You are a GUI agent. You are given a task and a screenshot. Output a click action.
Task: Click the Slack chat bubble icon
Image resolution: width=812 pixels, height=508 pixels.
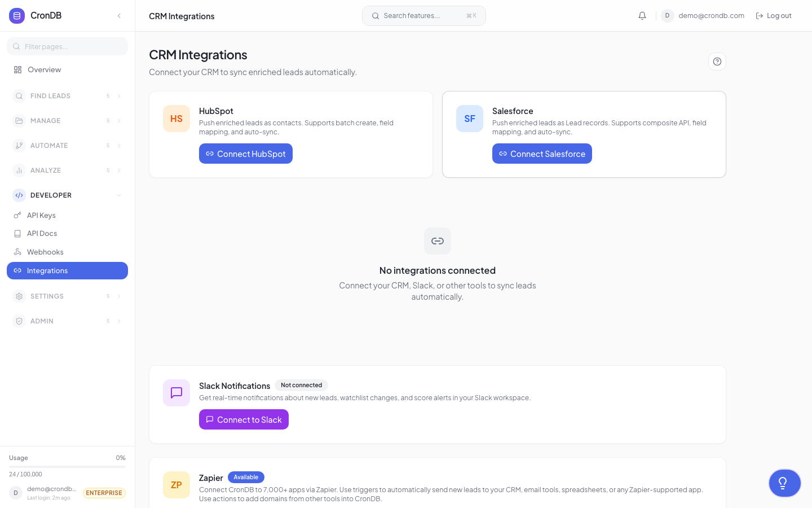pos(176,393)
